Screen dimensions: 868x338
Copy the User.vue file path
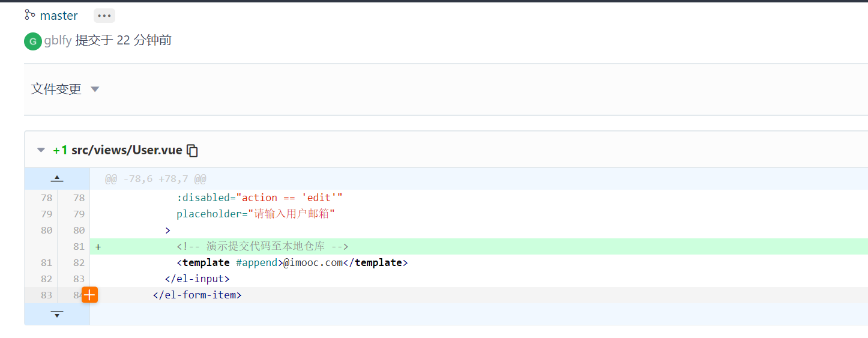193,151
